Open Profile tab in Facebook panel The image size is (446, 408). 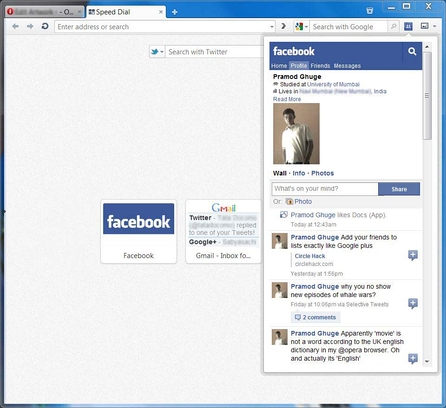coord(299,66)
